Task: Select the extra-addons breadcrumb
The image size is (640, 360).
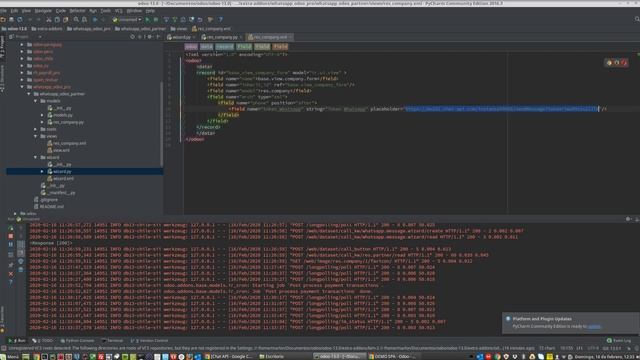Action: 47,29
